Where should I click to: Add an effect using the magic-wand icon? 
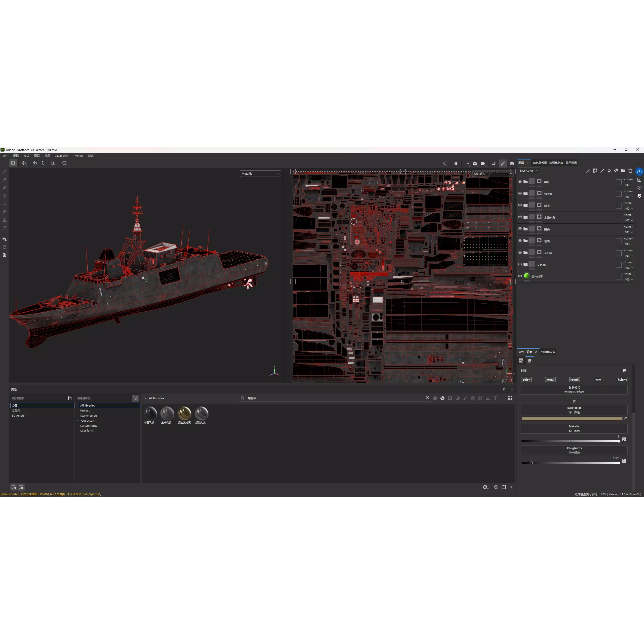[x=588, y=171]
